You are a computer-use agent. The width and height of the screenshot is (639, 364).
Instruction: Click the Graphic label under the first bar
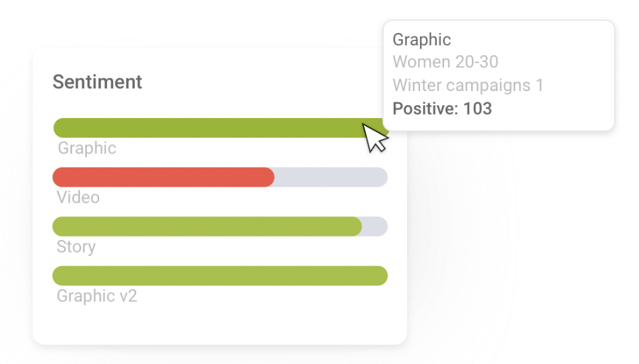coord(87,148)
